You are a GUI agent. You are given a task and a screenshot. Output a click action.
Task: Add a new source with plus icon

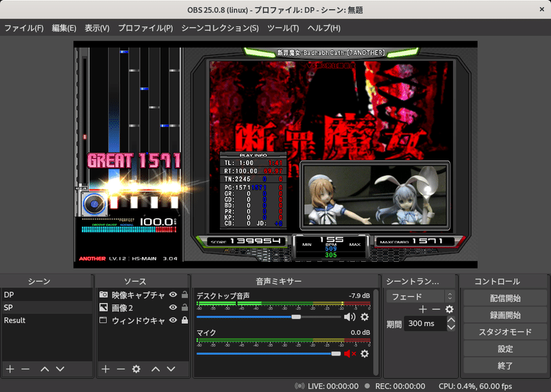(x=105, y=369)
